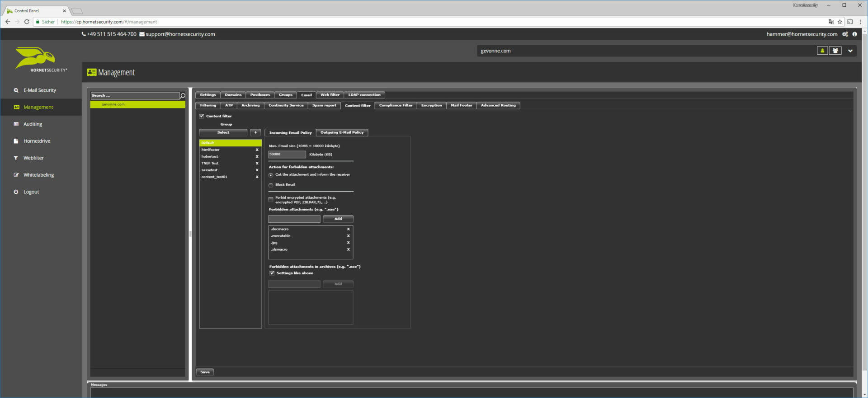Viewport: 868px width, 398px height.
Task: Select the Block Email radio button
Action: pyautogui.click(x=271, y=185)
